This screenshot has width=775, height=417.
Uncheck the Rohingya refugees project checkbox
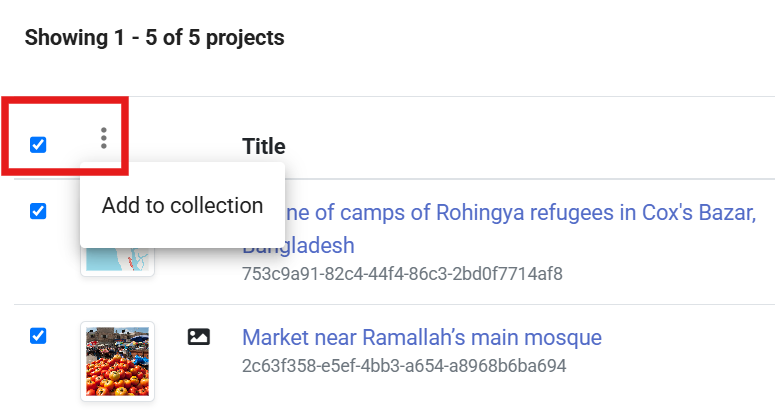(x=38, y=211)
